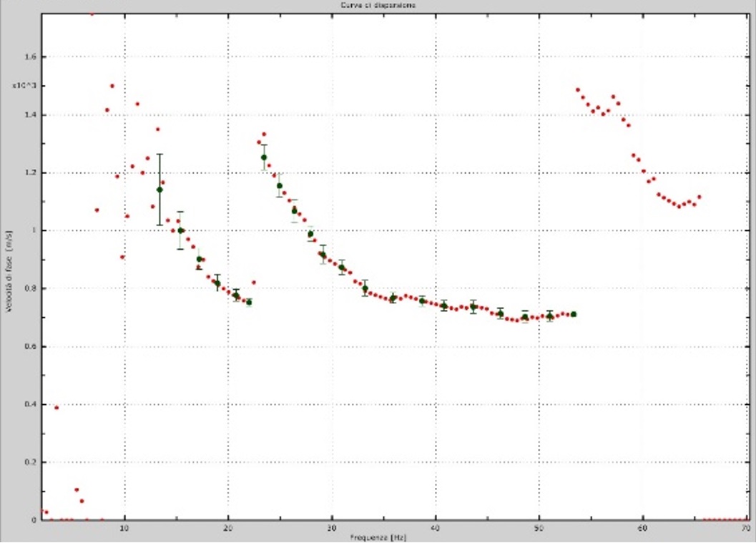Viewport: 756px width, 543px height.
Task: Click the y-axis tick label "0.2"
Action: point(30,462)
